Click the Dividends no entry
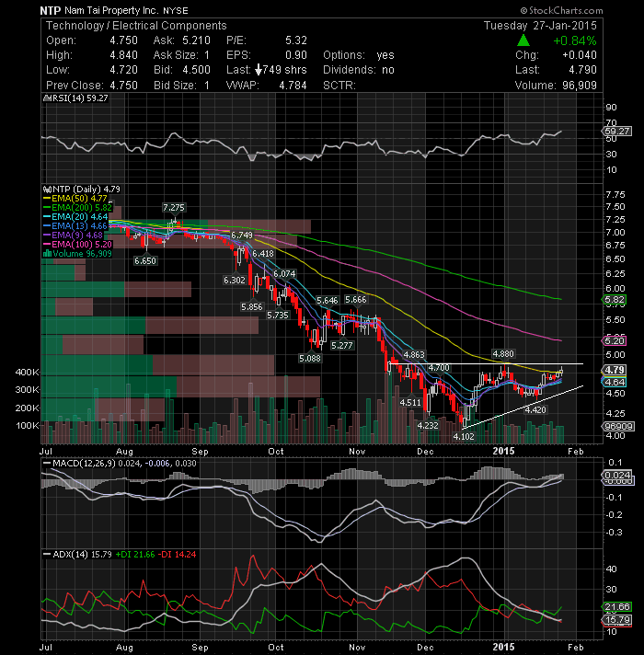The height and width of the screenshot is (655, 644). click(x=358, y=70)
